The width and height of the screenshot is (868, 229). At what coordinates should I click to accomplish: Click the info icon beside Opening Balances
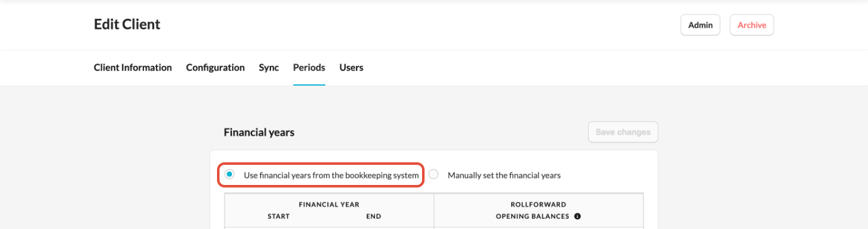click(x=577, y=216)
